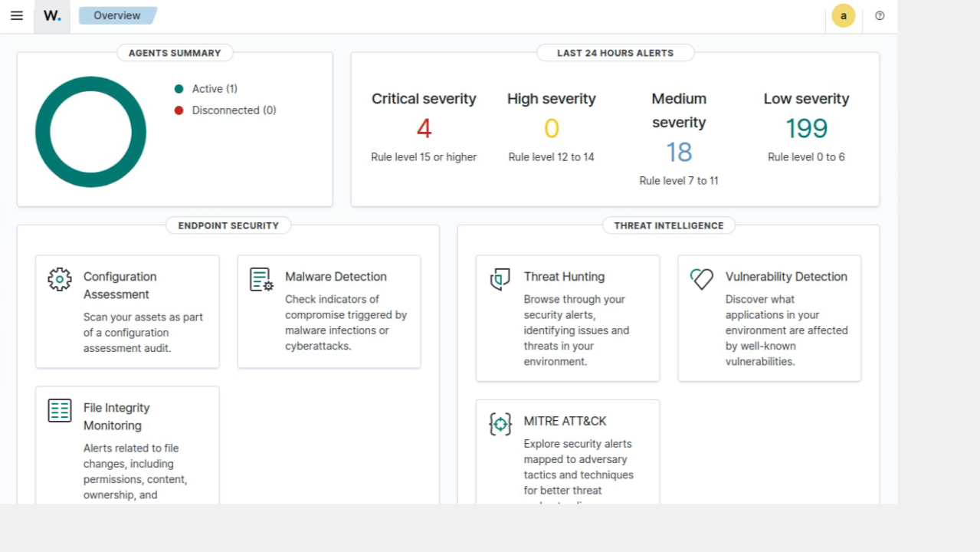
Task: Click the Active (1) agents legend
Action: pos(206,89)
